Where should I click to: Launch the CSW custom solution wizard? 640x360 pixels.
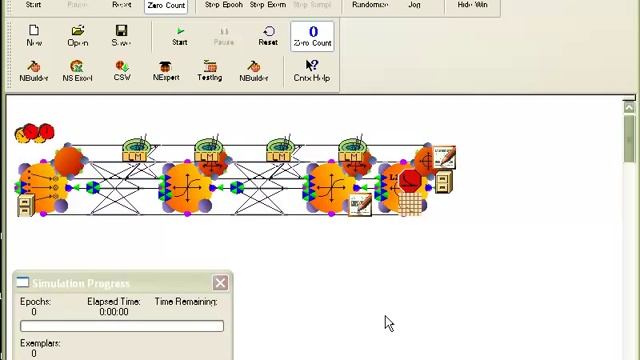(x=122, y=71)
